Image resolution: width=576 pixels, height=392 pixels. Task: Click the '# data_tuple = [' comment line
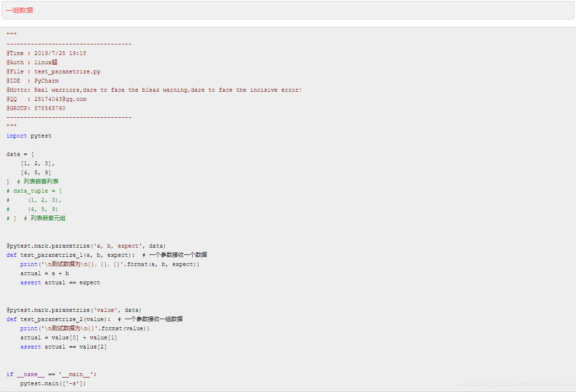click(x=34, y=191)
